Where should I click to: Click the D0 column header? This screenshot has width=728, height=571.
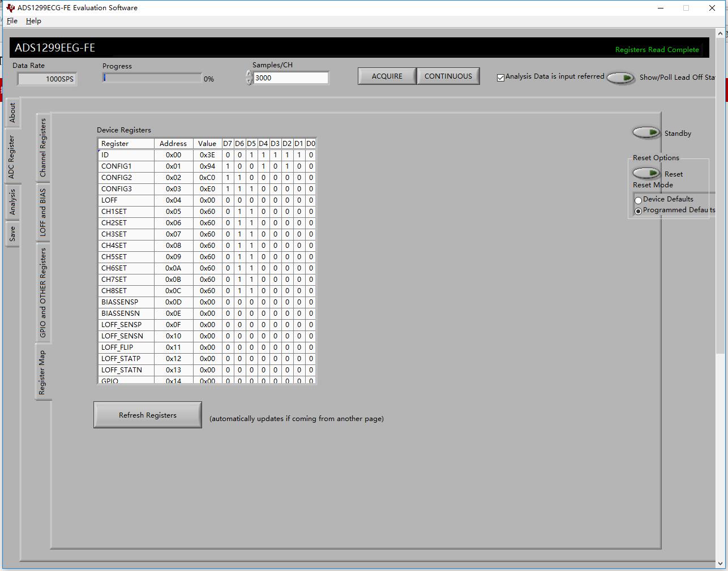tap(310, 143)
